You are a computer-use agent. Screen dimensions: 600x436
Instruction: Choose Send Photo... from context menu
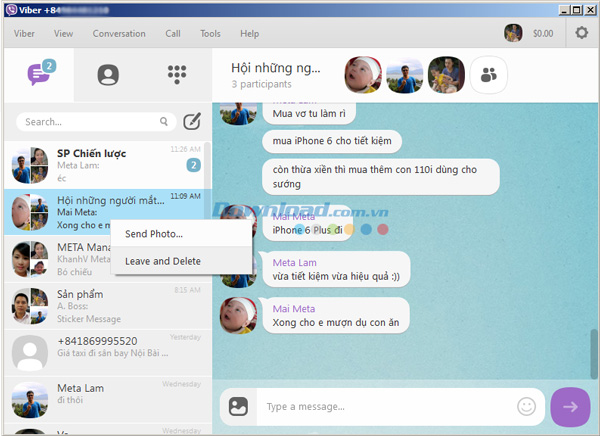pos(181,234)
